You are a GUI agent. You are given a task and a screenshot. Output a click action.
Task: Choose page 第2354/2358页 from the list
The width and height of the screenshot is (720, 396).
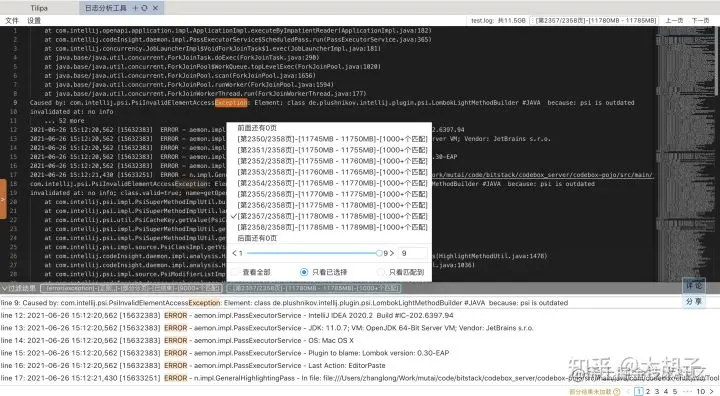click(x=332, y=183)
